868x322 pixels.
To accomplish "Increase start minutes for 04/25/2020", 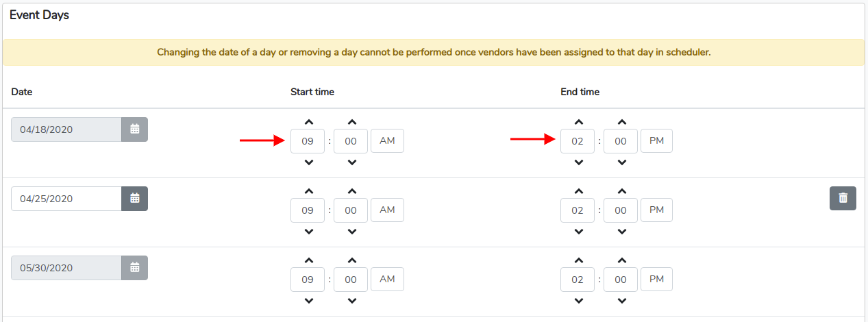I will coord(351,192).
